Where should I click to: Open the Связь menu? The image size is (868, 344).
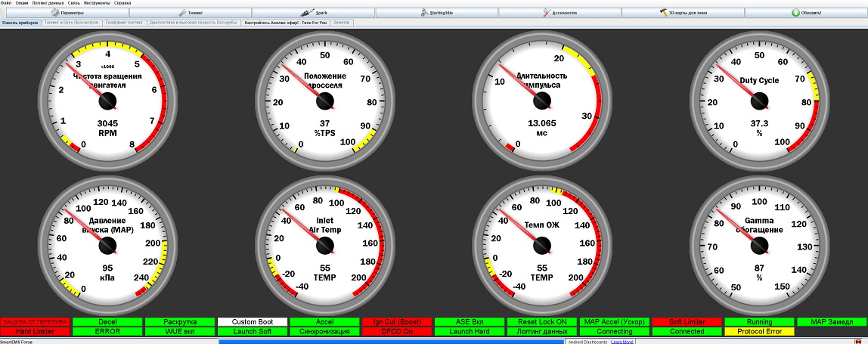[x=73, y=3]
